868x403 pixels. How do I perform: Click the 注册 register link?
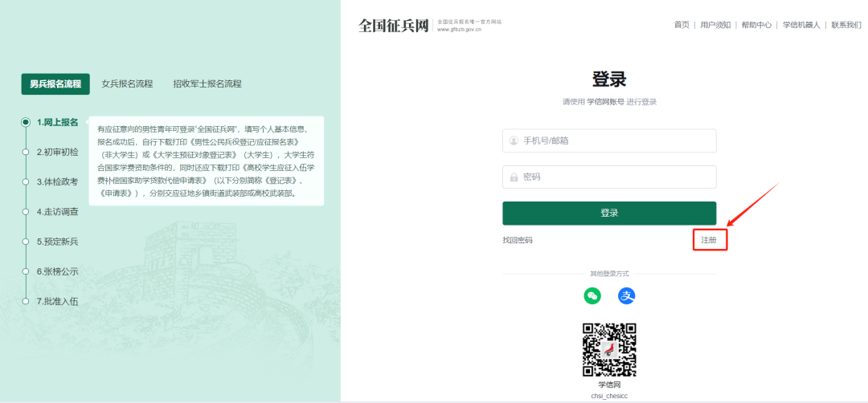pos(709,240)
